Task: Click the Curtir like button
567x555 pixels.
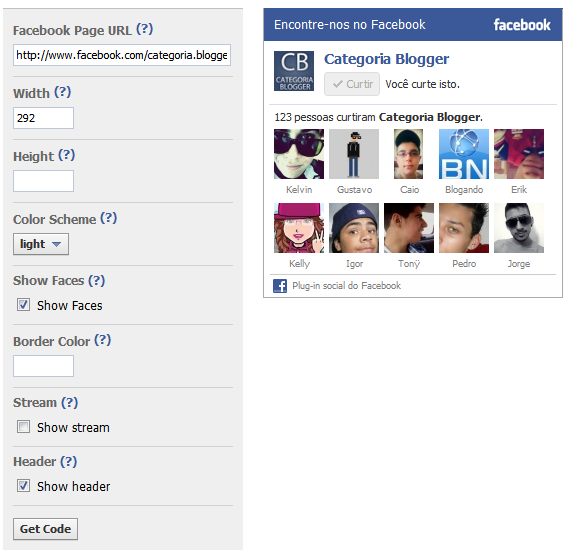Action: [x=352, y=84]
